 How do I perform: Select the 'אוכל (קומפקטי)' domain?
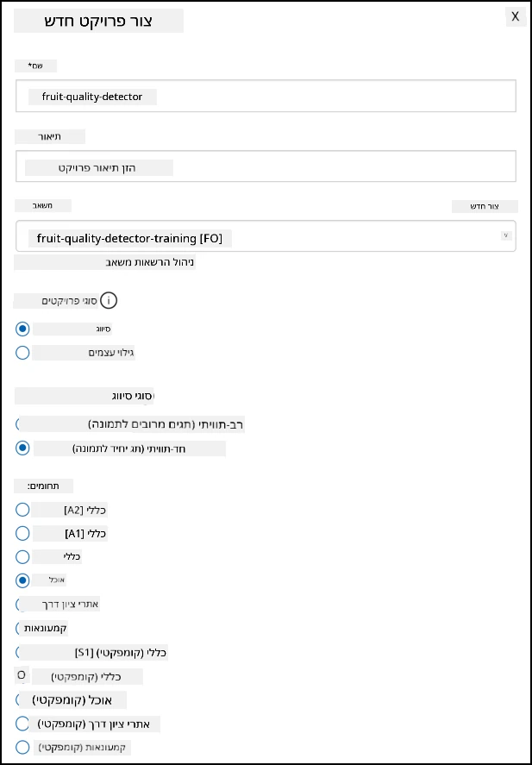click(18, 699)
